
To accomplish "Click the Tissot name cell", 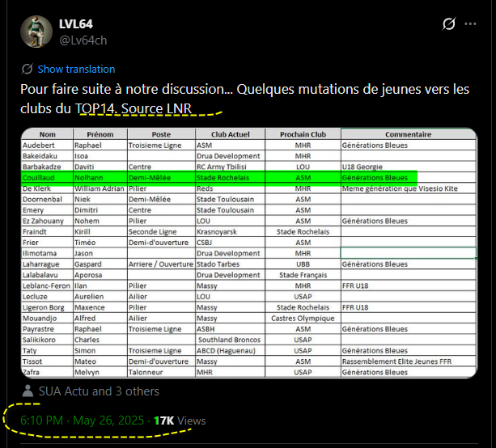I will coord(48,361).
